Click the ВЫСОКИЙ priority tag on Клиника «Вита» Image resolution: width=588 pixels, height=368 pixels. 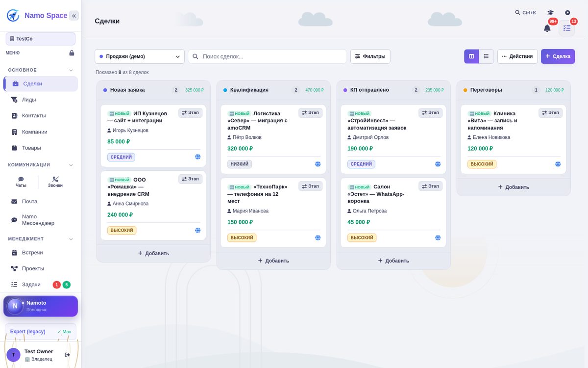pyautogui.click(x=482, y=164)
